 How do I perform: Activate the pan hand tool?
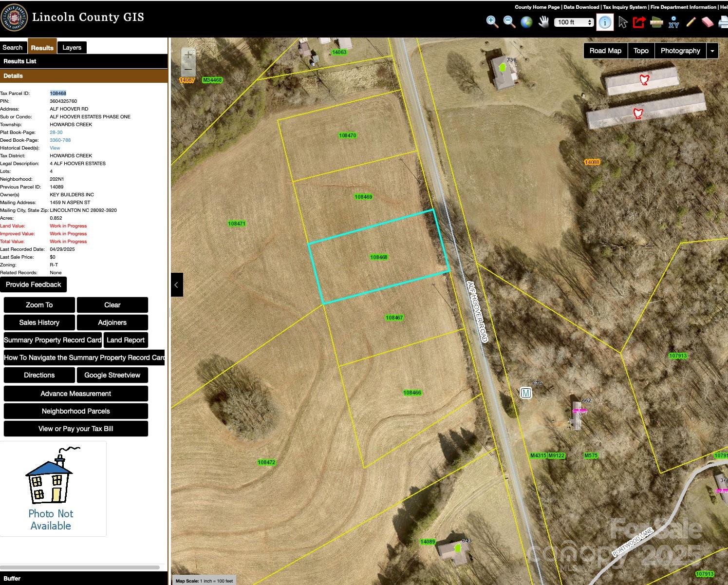pyautogui.click(x=543, y=22)
